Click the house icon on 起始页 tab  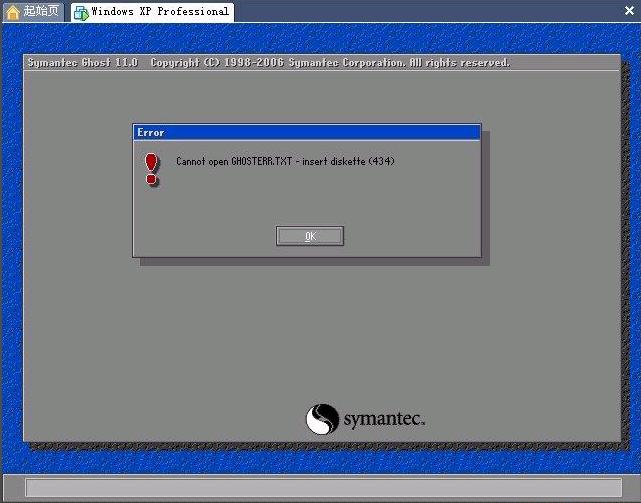[x=13, y=12]
